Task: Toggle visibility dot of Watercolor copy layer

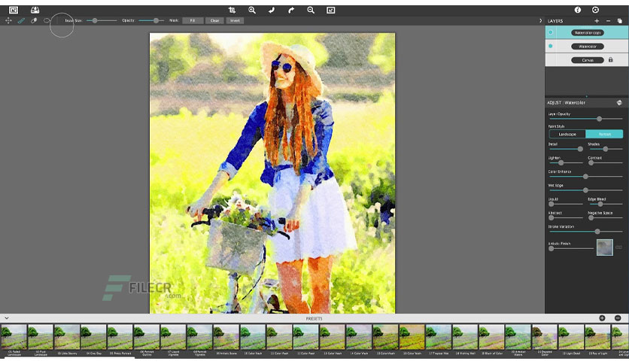Action: (x=551, y=32)
